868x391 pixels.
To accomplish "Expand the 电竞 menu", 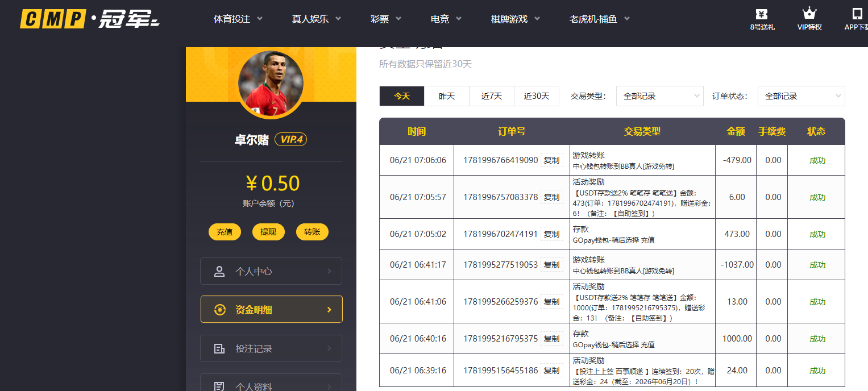I will coord(446,19).
